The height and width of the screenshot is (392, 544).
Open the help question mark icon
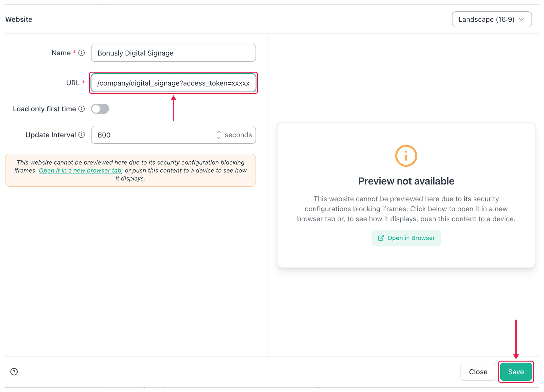[x=14, y=372]
